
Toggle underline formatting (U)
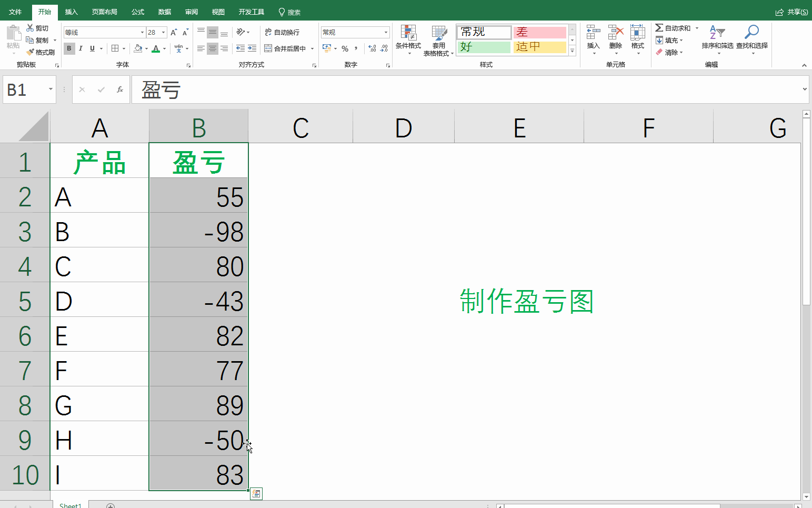tap(92, 48)
